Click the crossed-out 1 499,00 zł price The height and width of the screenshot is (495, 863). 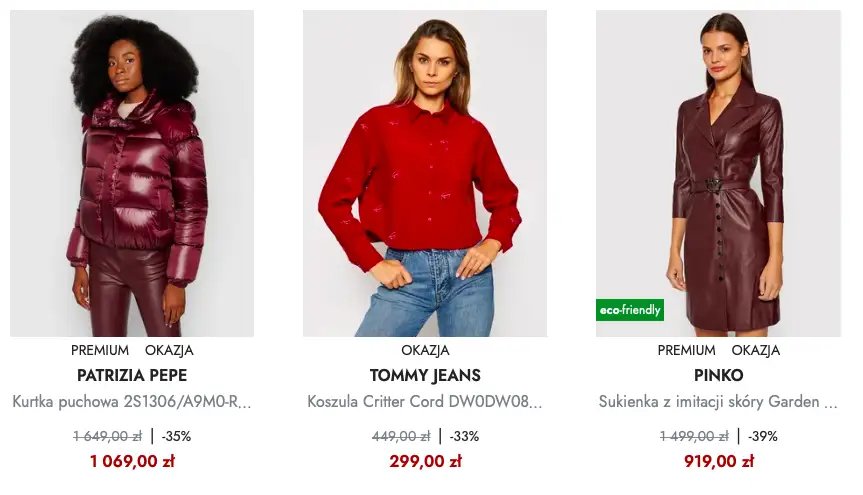click(x=694, y=436)
